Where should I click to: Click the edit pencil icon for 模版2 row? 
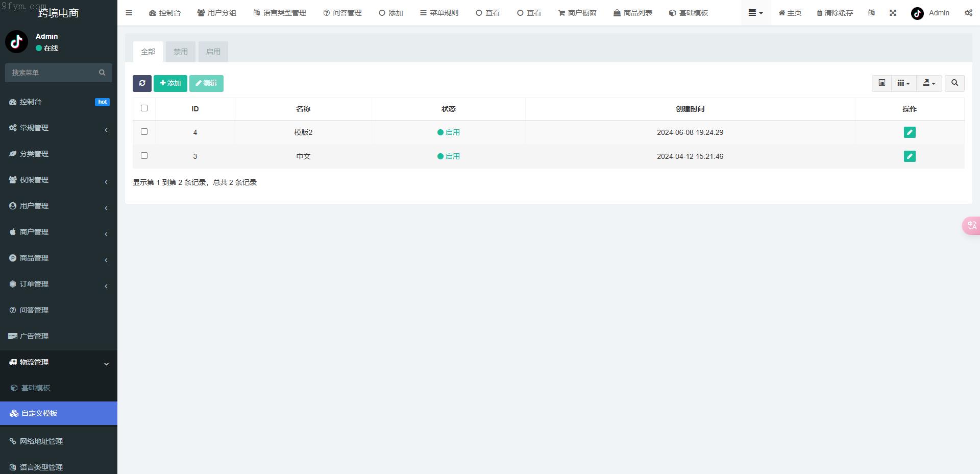[909, 132]
